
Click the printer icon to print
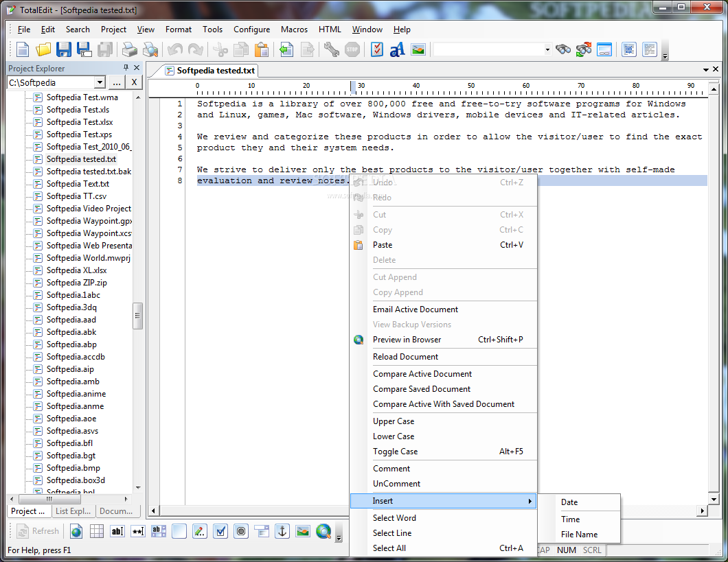coord(130,49)
